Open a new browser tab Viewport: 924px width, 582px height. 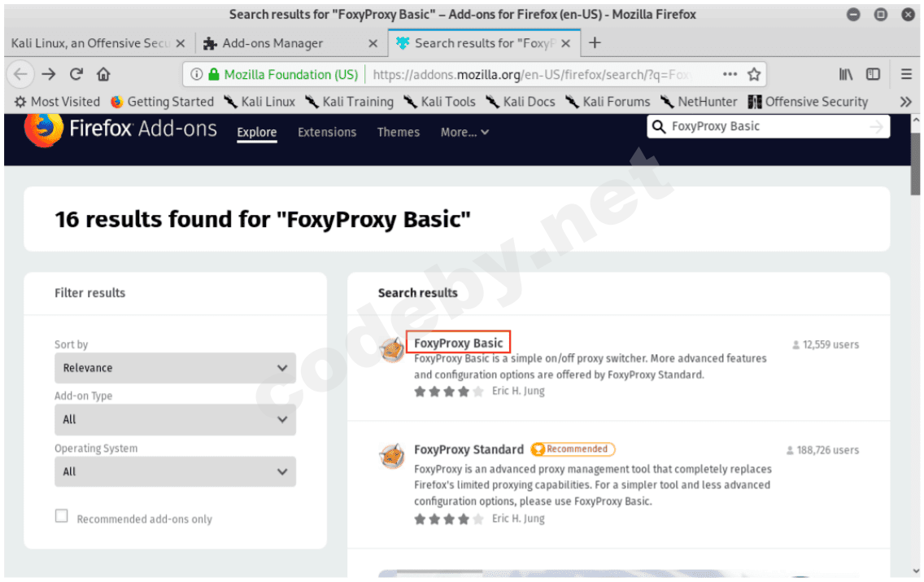pyautogui.click(x=595, y=43)
